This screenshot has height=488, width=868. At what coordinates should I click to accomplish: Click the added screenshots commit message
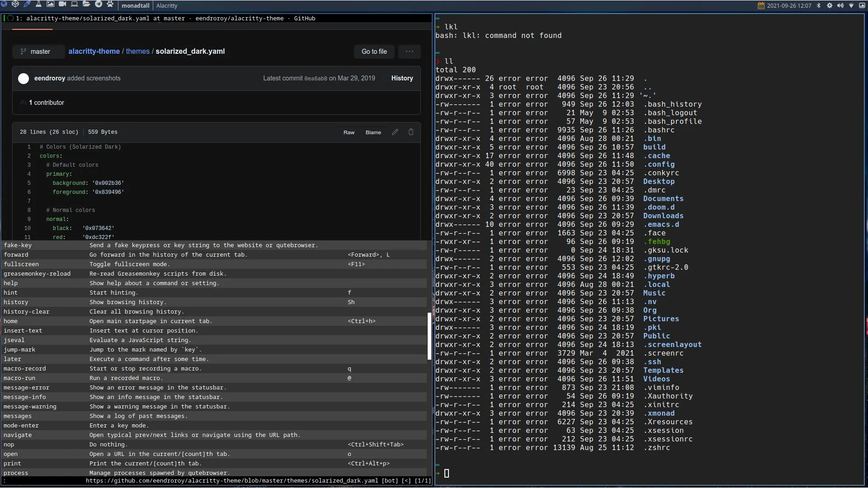tap(94, 78)
